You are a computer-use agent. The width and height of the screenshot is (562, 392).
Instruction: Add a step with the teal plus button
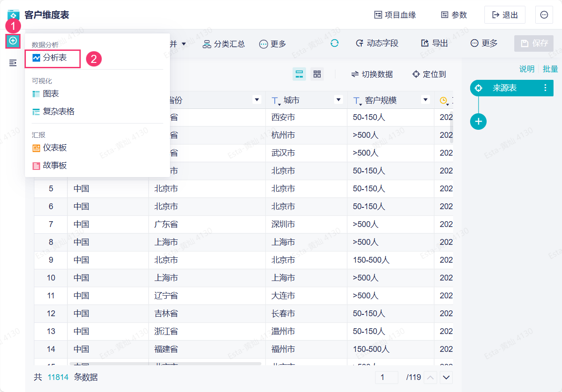pyautogui.click(x=479, y=121)
